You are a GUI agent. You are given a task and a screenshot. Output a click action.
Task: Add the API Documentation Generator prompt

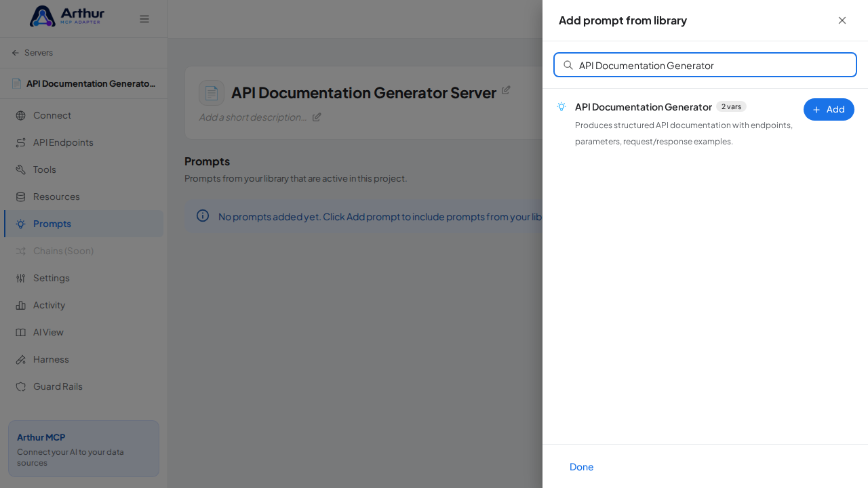[829, 109]
